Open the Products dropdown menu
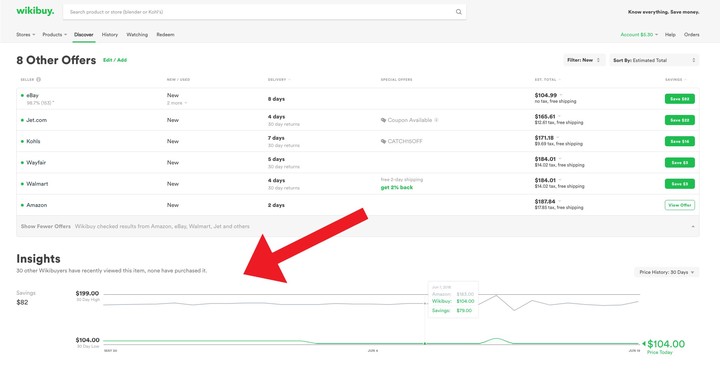The height and width of the screenshot is (371, 720). (55, 34)
